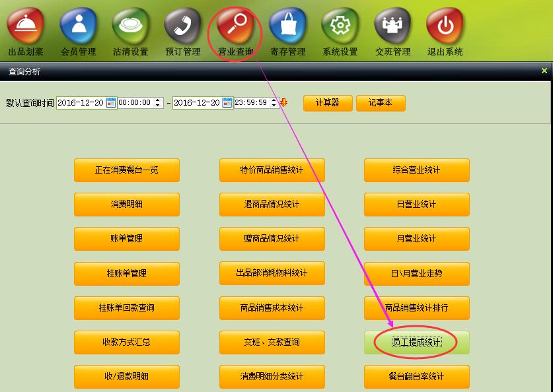Open 商品销售成本统计
Screen dimensions: 553x392
272,308
